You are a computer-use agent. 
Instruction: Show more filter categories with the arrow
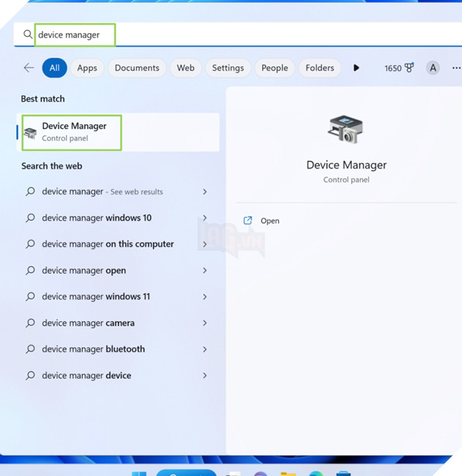356,67
